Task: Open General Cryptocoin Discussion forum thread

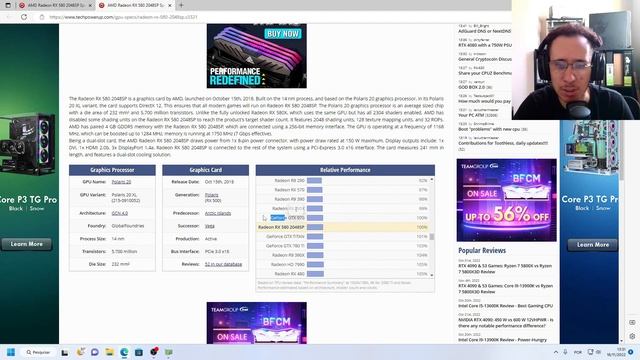Action: coord(484,59)
